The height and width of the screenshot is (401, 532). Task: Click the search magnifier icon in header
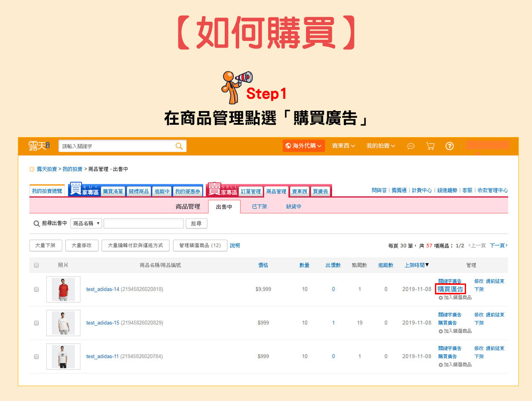[179, 146]
